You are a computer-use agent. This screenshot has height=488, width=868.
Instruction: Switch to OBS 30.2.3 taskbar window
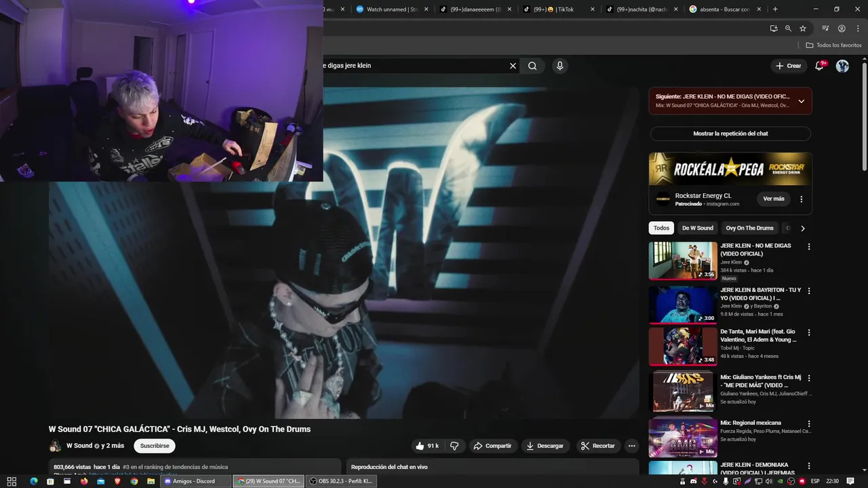coord(341,481)
